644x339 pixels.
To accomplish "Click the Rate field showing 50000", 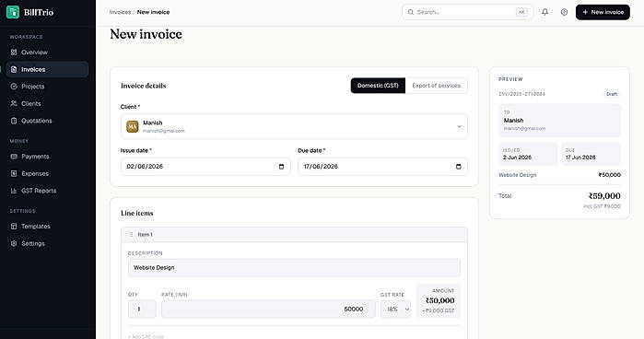I will pos(268,309).
